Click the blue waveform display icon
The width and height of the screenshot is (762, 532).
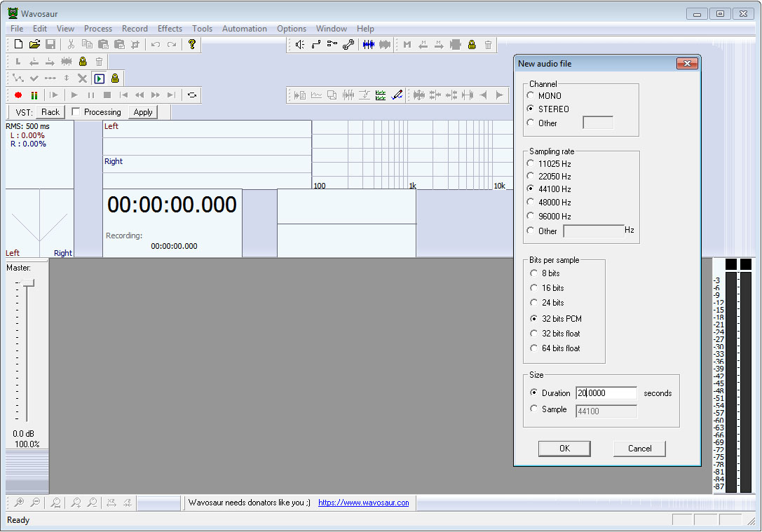[368, 45]
